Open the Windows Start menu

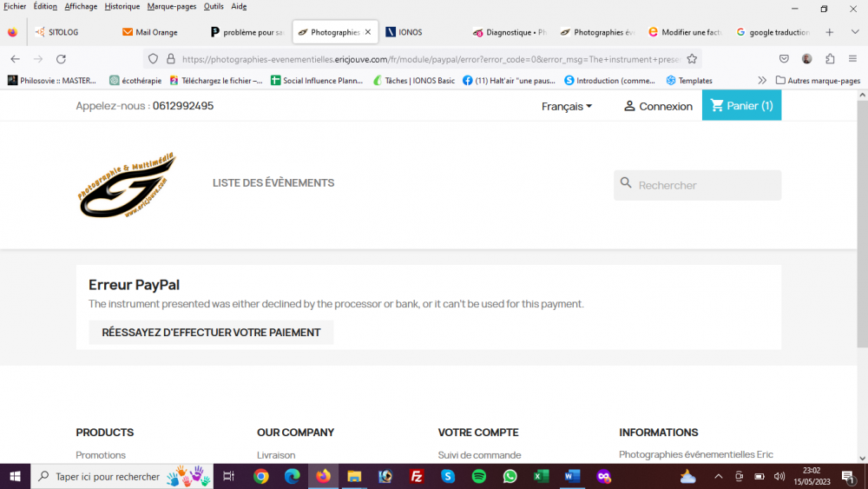click(x=15, y=476)
